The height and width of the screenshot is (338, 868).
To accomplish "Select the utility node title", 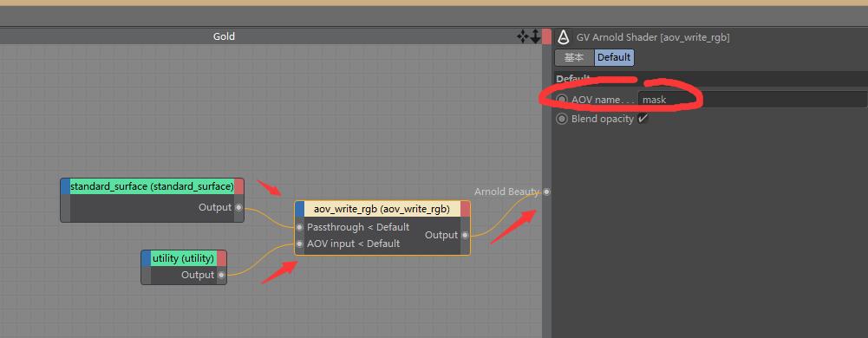I will [x=183, y=257].
